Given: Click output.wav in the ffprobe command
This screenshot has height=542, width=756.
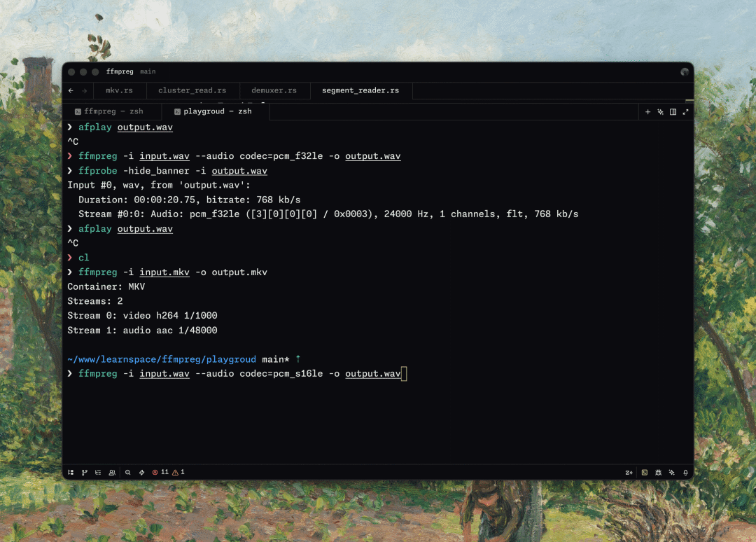Looking at the screenshot, I should tap(239, 171).
